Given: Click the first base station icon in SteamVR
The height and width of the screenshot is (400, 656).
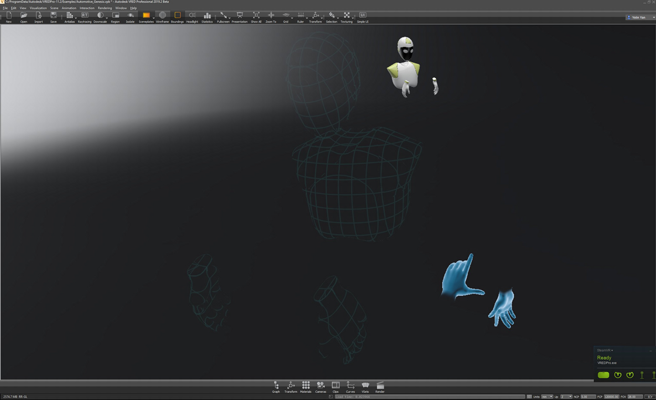Looking at the screenshot, I should pyautogui.click(x=642, y=375).
